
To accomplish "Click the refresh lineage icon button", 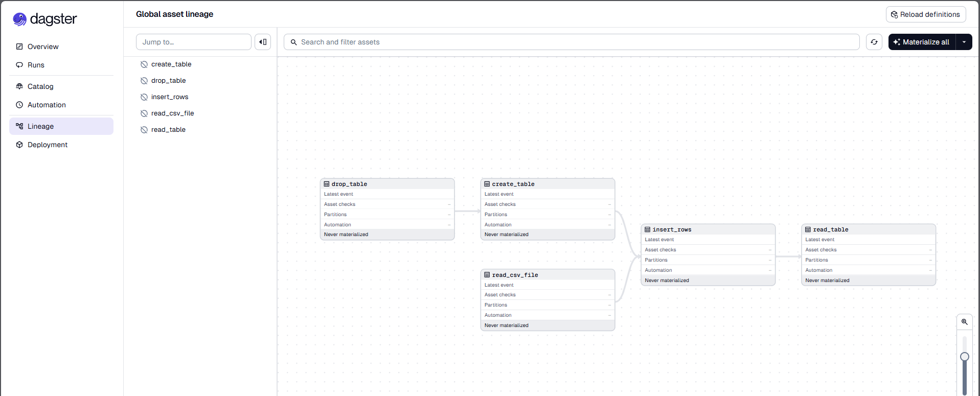I will click(874, 42).
